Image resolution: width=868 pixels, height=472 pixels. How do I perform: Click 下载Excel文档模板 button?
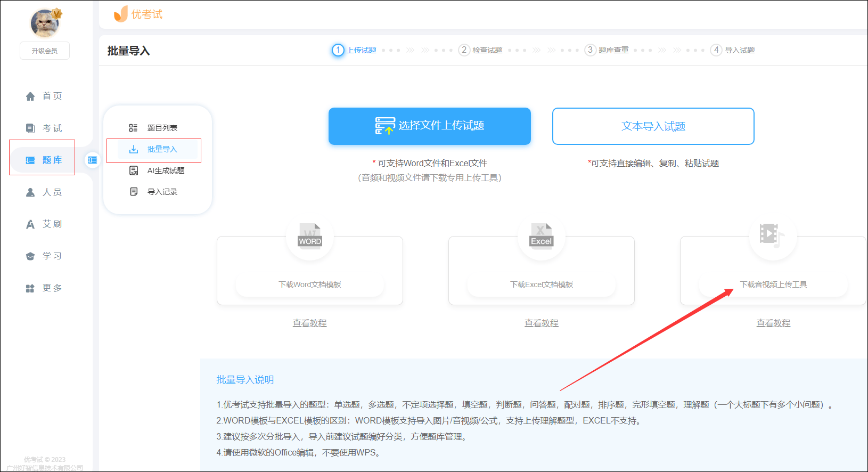(542, 285)
